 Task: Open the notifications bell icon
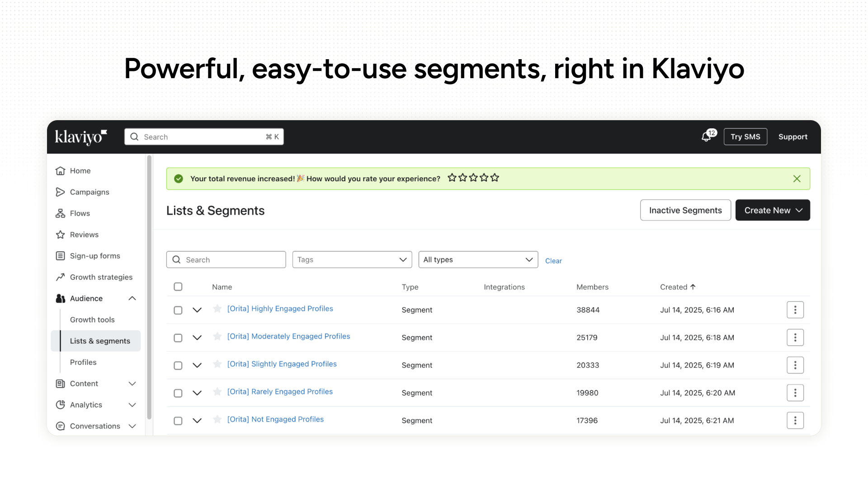pos(706,137)
